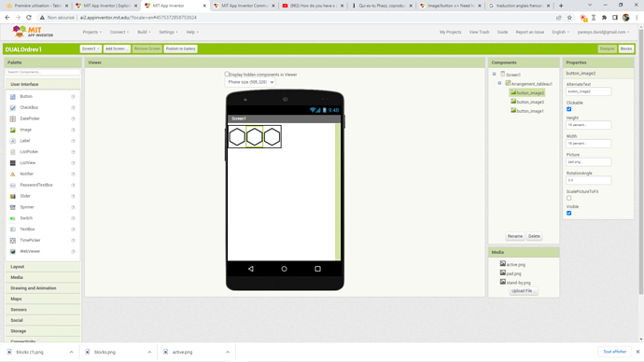The height and width of the screenshot is (362, 644).
Task: Click the phone's back navigation triangle
Action: coord(250,269)
